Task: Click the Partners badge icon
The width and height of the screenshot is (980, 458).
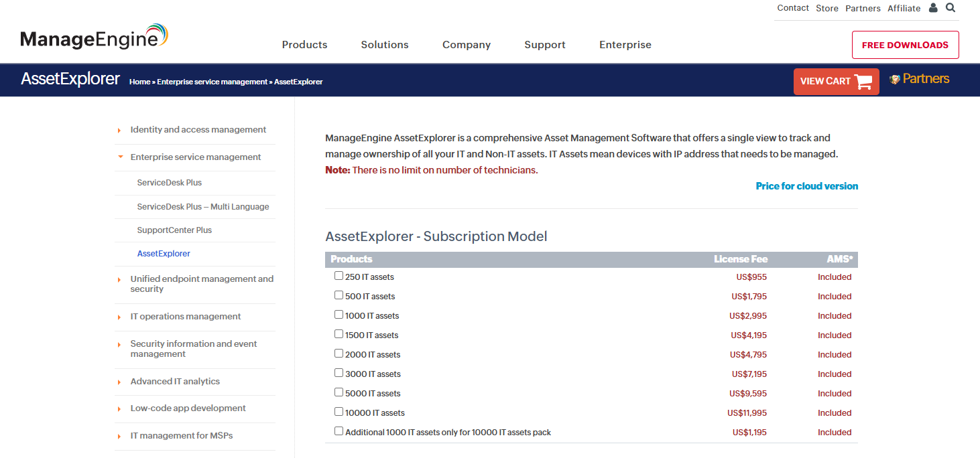Action: coord(894,79)
